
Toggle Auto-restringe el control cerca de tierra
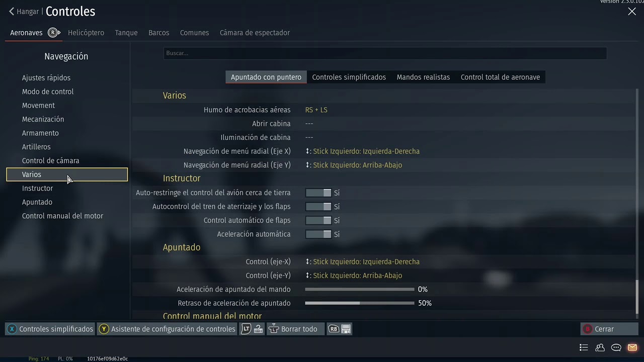318,193
